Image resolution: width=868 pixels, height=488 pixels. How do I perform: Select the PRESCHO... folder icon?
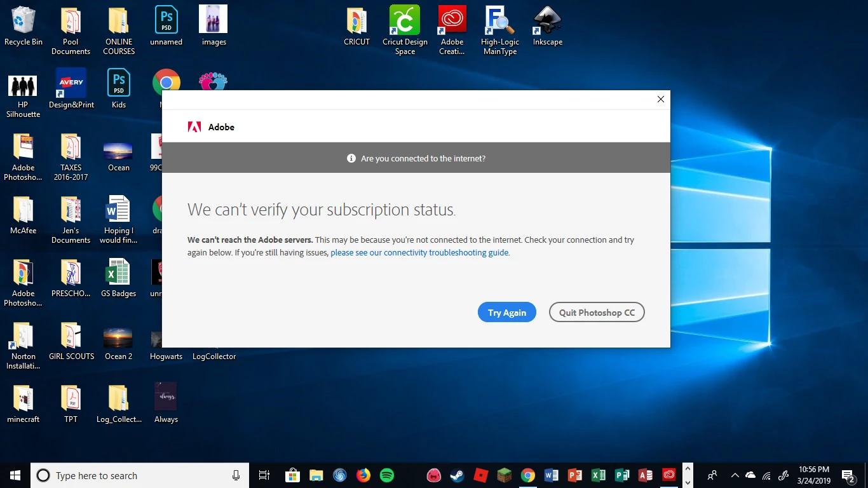[x=71, y=278]
